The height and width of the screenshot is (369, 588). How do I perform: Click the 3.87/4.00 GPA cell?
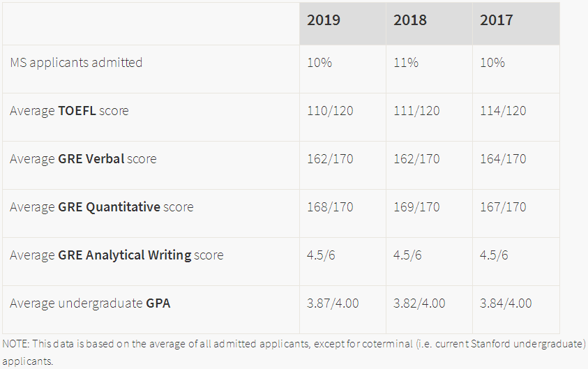(x=333, y=303)
